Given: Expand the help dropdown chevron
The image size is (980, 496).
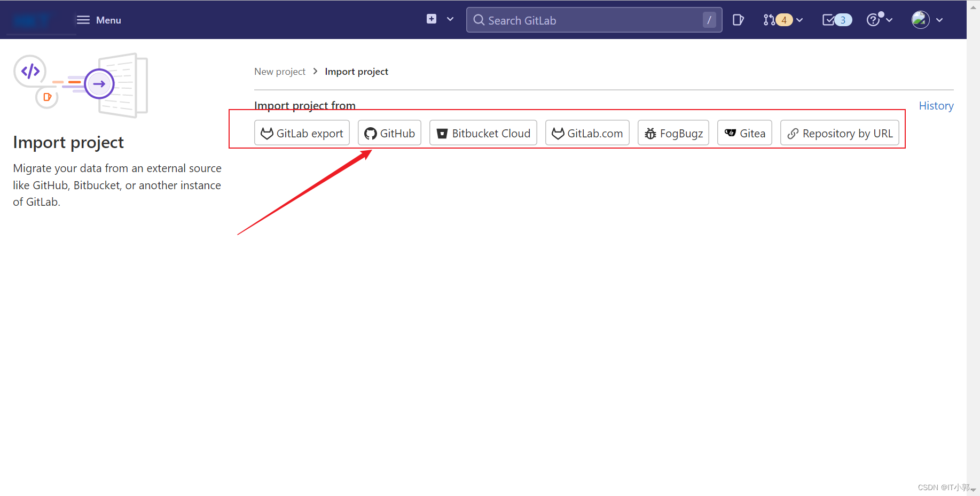Looking at the screenshot, I should pyautogui.click(x=889, y=20).
